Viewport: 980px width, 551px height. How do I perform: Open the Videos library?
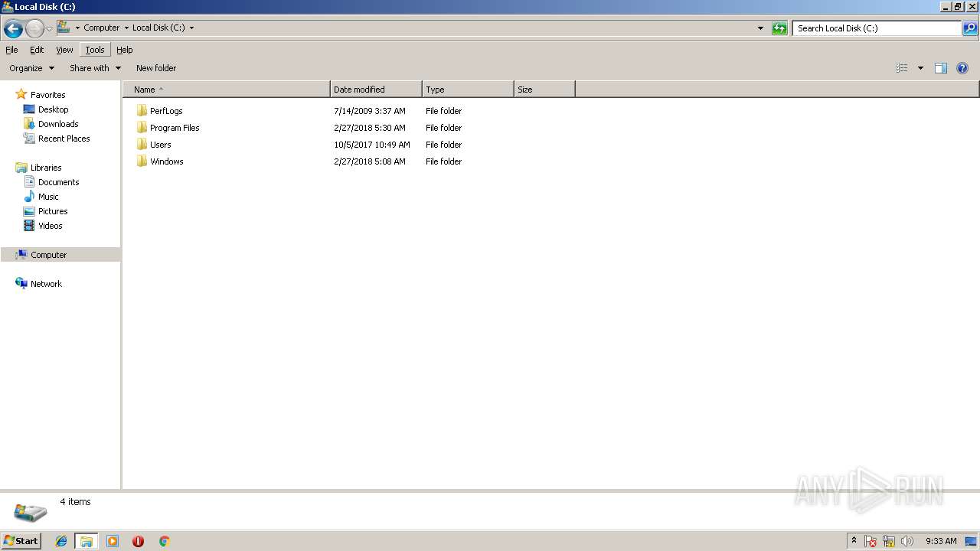tap(51, 226)
